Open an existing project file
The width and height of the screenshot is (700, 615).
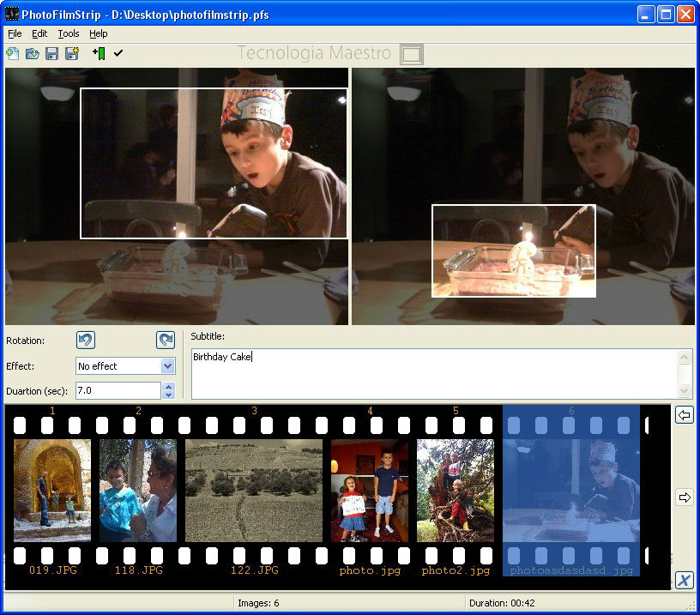tap(32, 53)
